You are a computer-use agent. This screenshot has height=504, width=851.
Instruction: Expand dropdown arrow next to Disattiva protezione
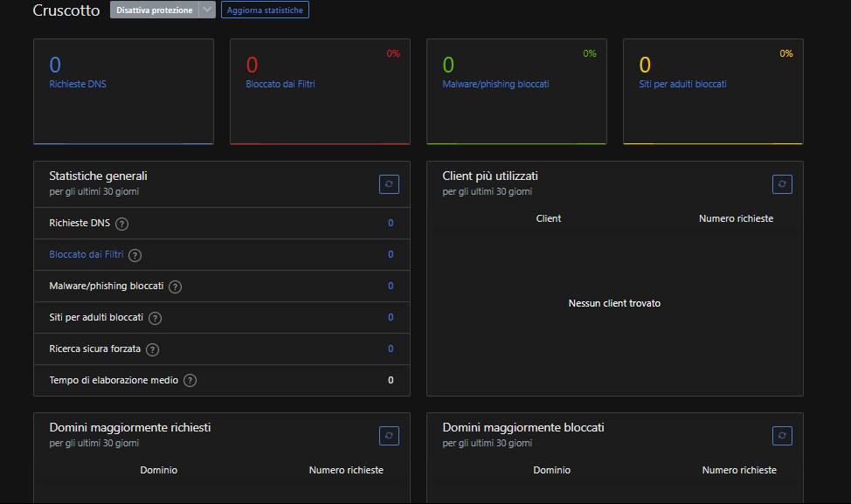coord(207,10)
